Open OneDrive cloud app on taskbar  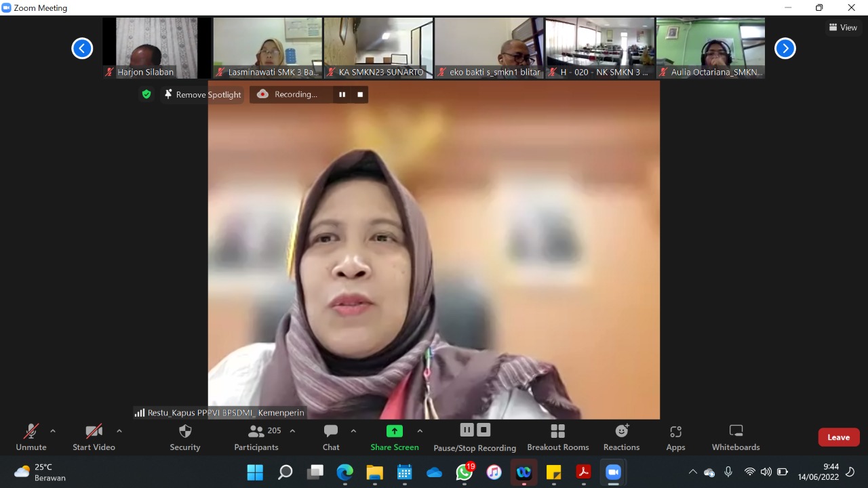(x=435, y=472)
